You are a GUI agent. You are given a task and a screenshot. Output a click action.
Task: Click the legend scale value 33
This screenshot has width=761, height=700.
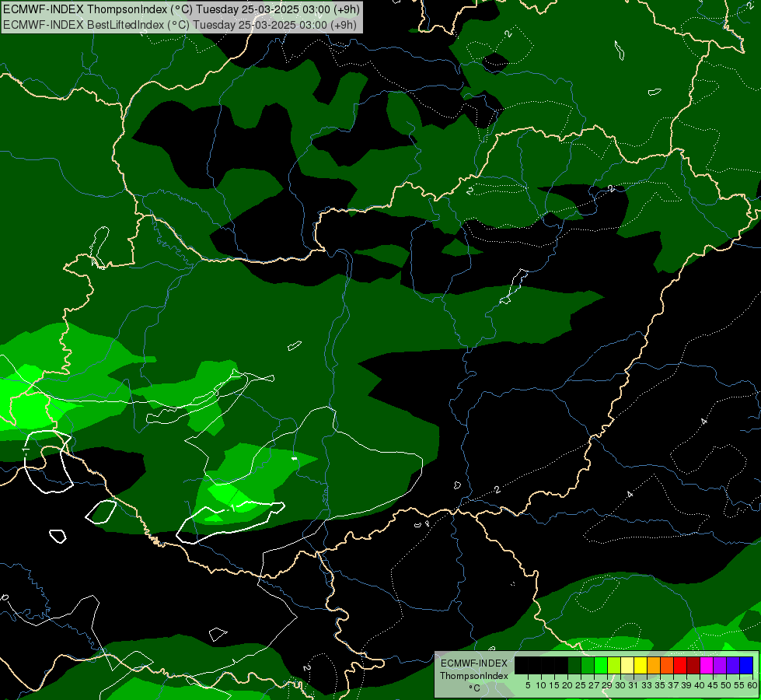(x=647, y=685)
